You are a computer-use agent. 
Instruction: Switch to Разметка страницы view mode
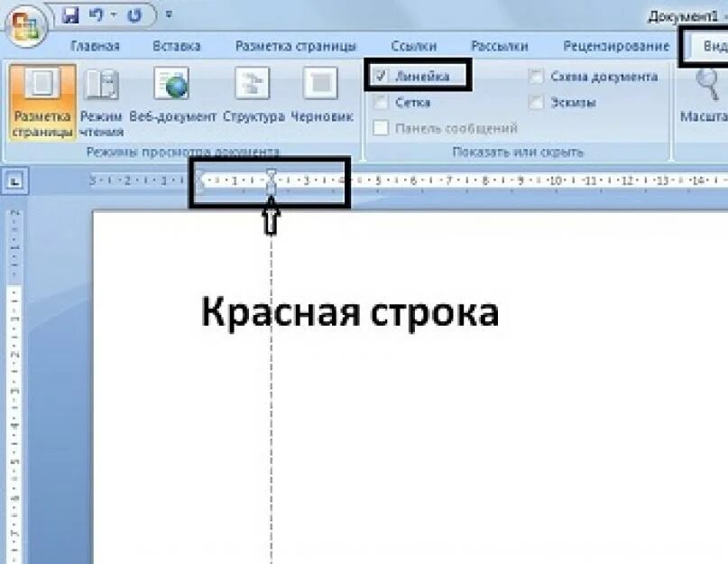pyautogui.click(x=42, y=102)
